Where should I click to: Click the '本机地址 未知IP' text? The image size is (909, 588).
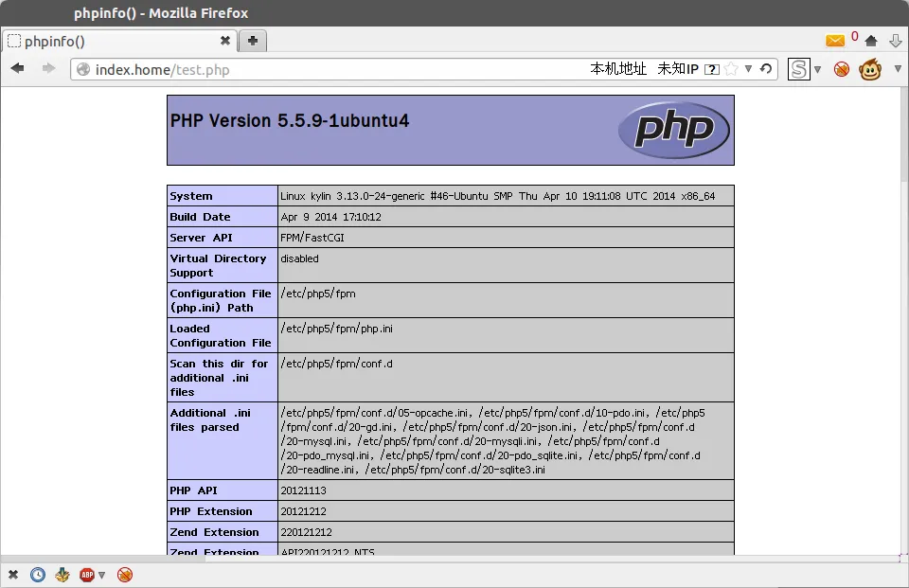tap(644, 69)
